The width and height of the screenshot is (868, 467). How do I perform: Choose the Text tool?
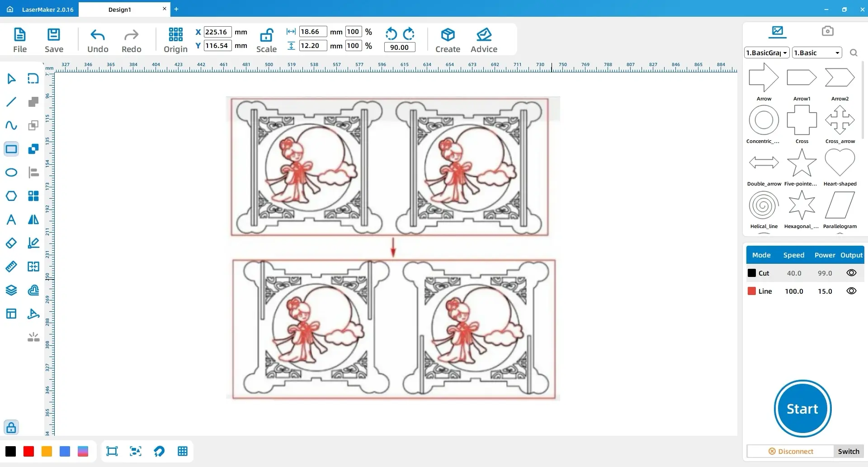click(11, 219)
